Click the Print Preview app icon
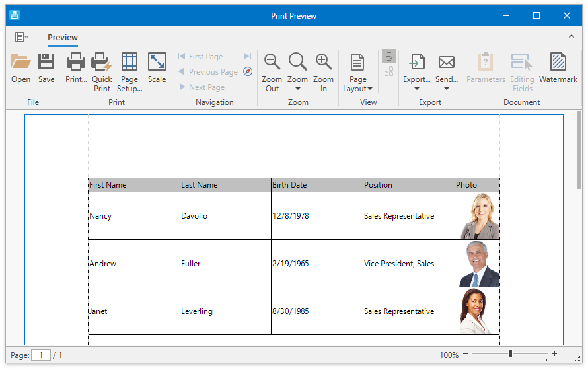Image resolution: width=588 pixels, height=370 pixels. [x=15, y=15]
